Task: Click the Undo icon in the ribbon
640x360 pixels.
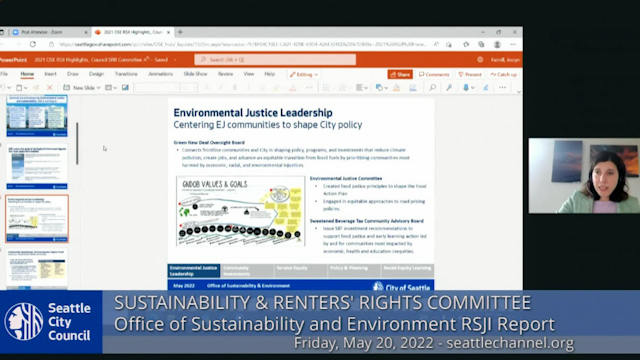Action: pos(2,88)
